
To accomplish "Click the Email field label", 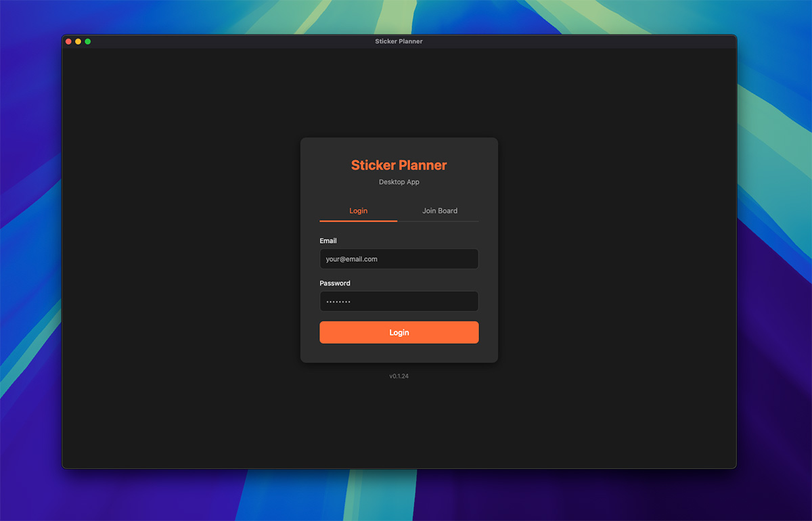I will pyautogui.click(x=328, y=240).
